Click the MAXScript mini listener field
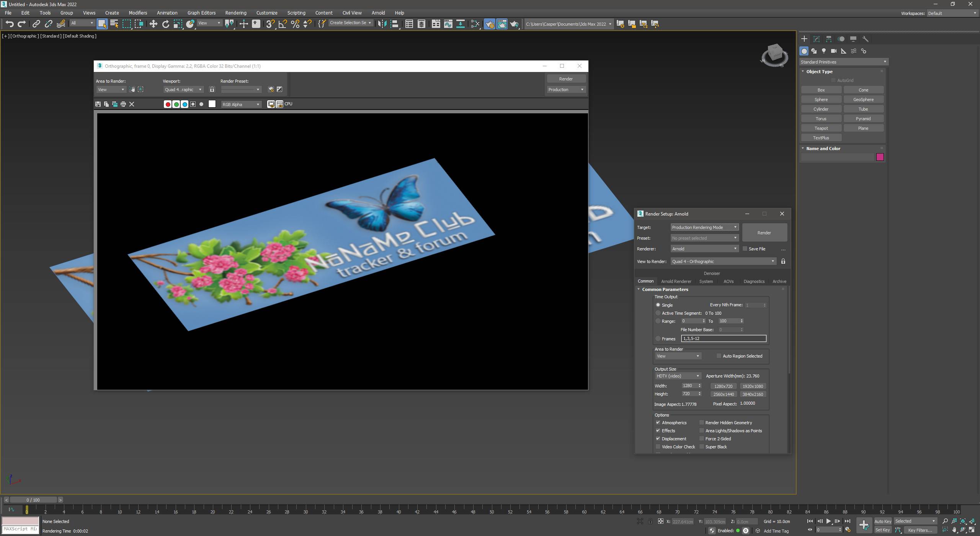980x536 pixels. click(21, 529)
